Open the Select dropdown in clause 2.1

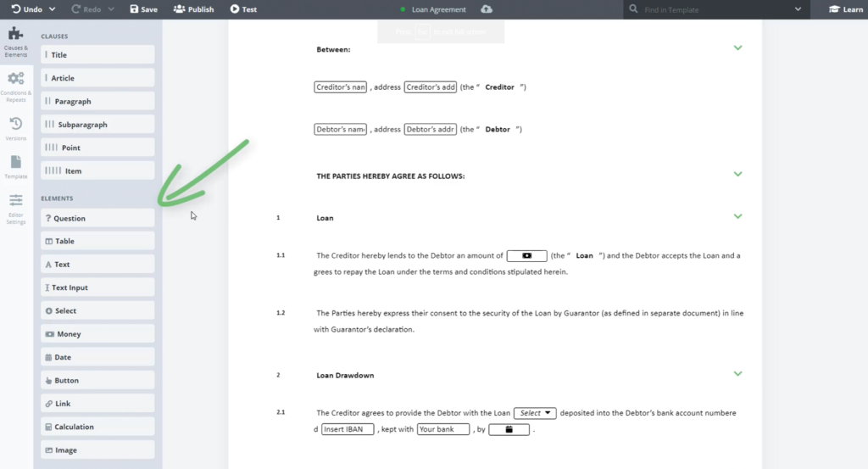[x=536, y=413]
